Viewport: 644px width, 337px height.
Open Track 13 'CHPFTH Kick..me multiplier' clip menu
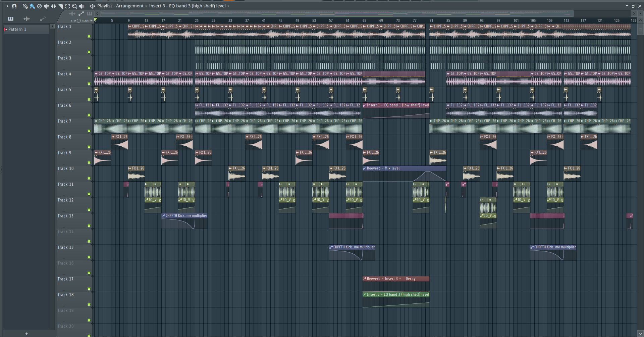click(x=163, y=216)
